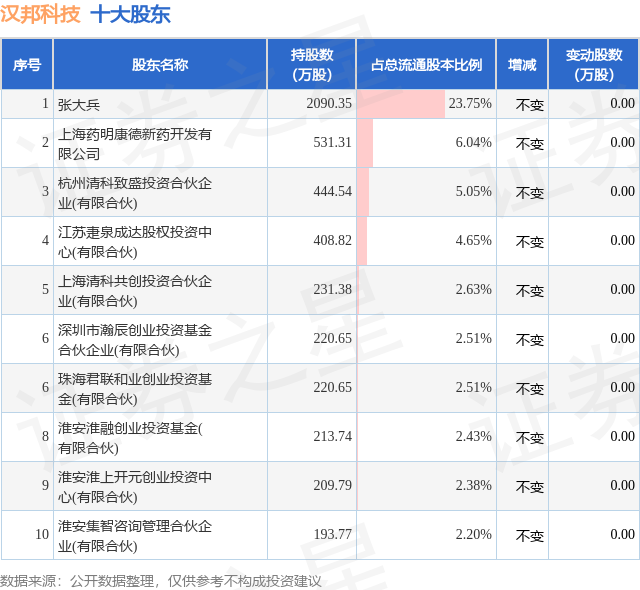Click the 汉邦科技 title text
Image resolution: width=640 pixels, height=590 pixels.
40,14
